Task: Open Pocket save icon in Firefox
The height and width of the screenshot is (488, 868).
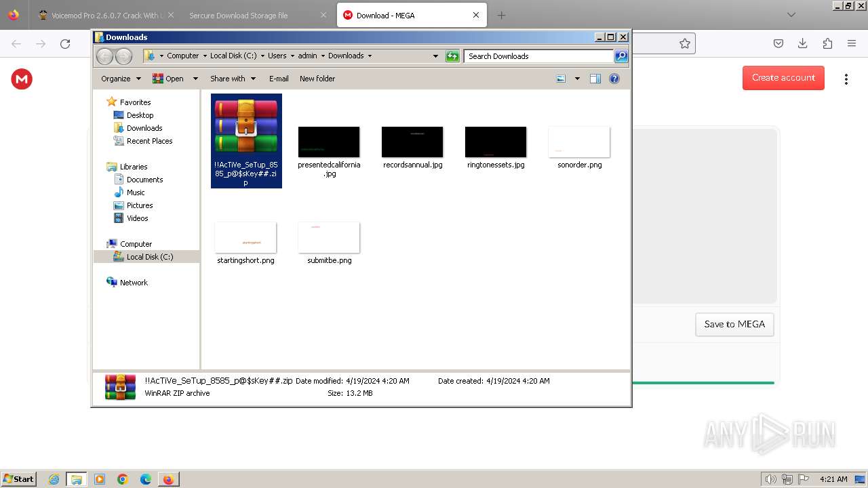Action: (x=778, y=43)
